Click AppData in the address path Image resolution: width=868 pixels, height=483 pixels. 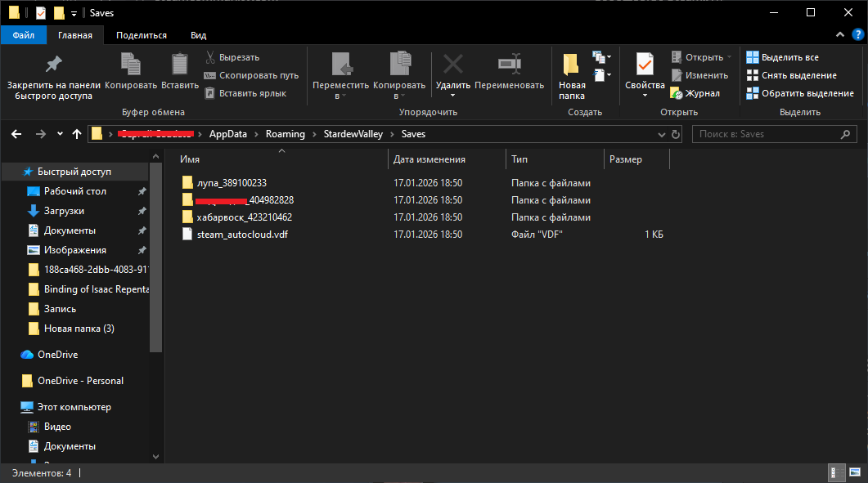(x=228, y=134)
